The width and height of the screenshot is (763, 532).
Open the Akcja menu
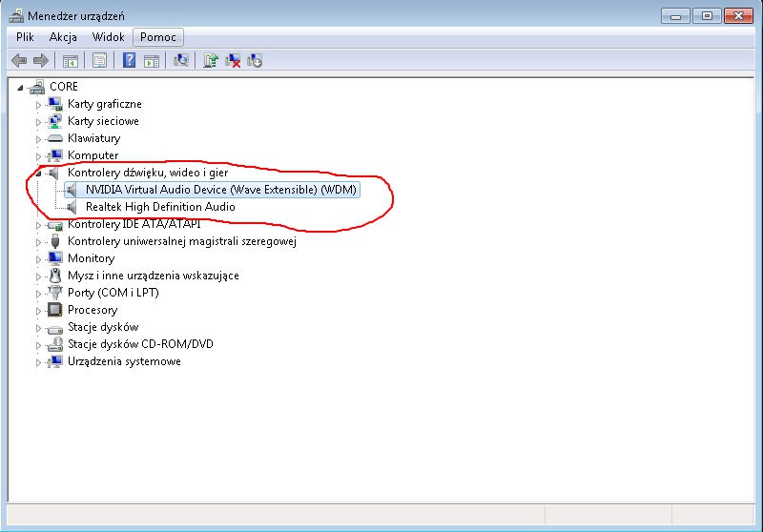[63, 37]
